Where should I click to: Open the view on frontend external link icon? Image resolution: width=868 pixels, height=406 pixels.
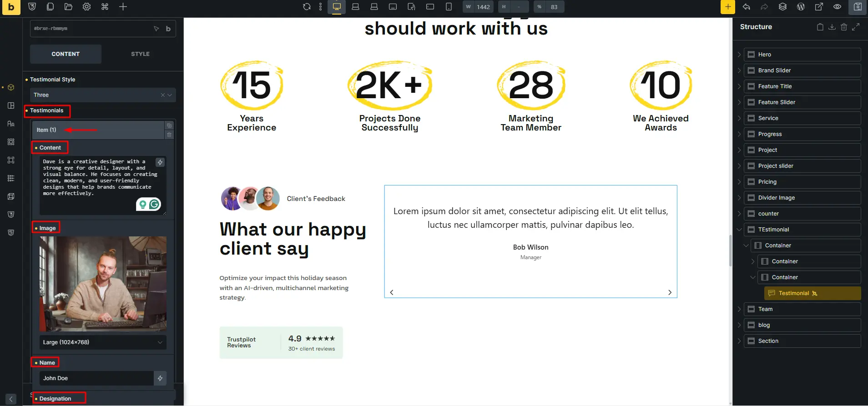[x=819, y=7]
